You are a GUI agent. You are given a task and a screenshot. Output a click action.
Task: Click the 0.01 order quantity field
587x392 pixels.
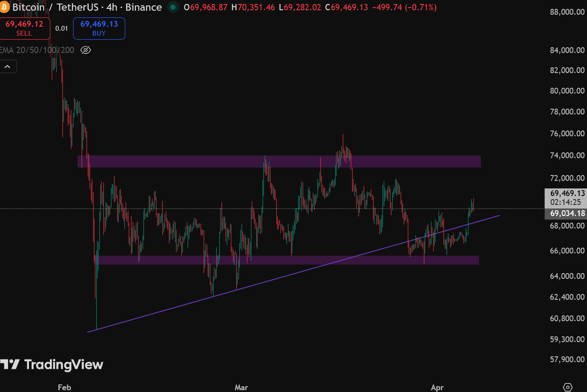62,28
